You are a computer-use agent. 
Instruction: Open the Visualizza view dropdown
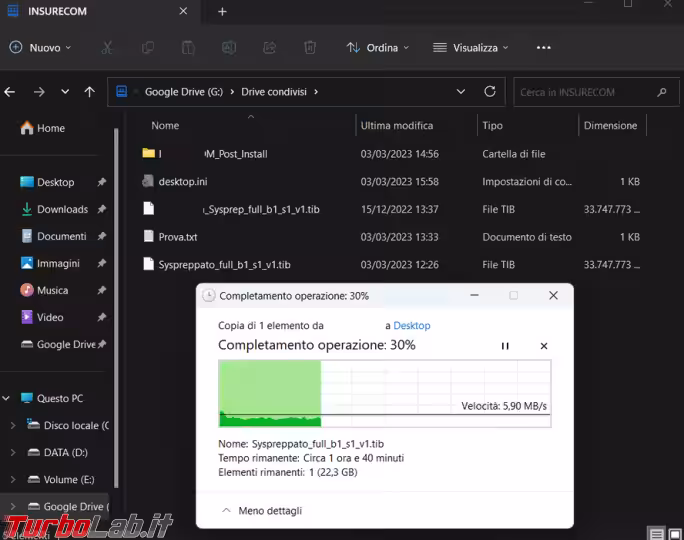coord(471,48)
